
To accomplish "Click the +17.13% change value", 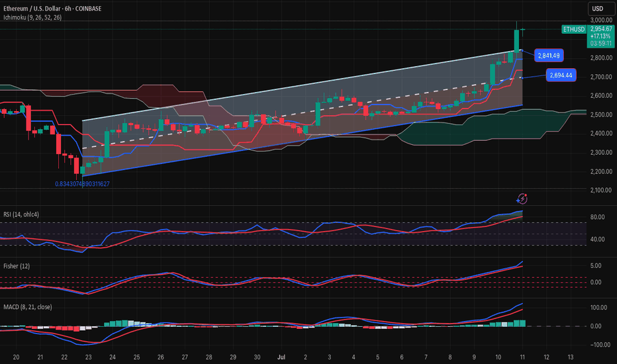I will (601, 36).
